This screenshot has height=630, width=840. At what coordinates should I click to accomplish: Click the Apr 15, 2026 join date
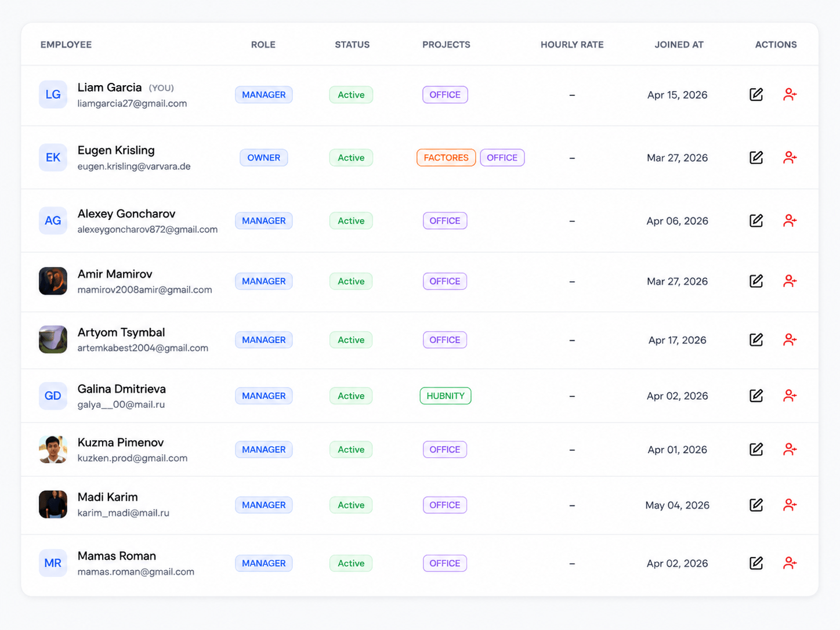(678, 95)
